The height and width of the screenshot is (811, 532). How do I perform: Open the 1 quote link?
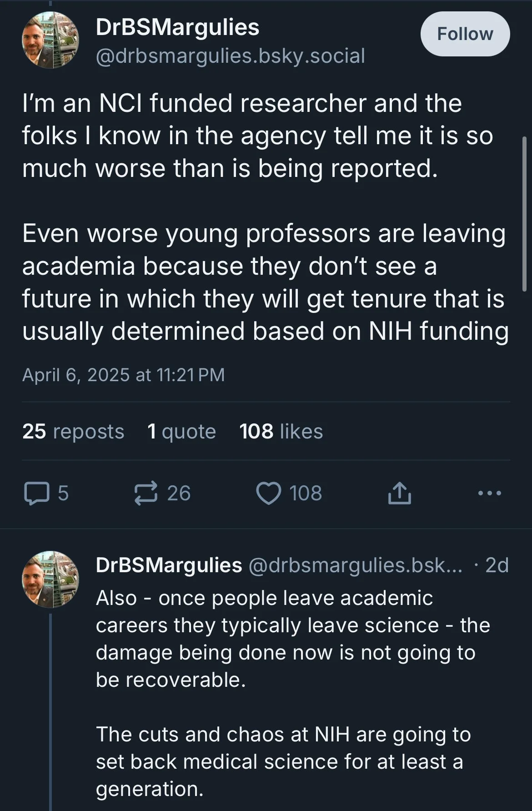pyautogui.click(x=181, y=431)
